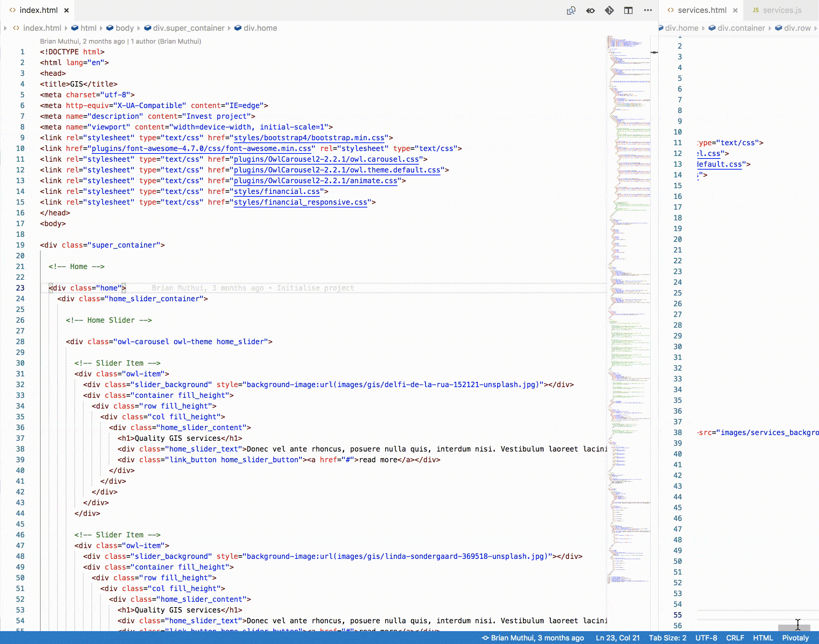Click the split editor icon

pyautogui.click(x=628, y=11)
